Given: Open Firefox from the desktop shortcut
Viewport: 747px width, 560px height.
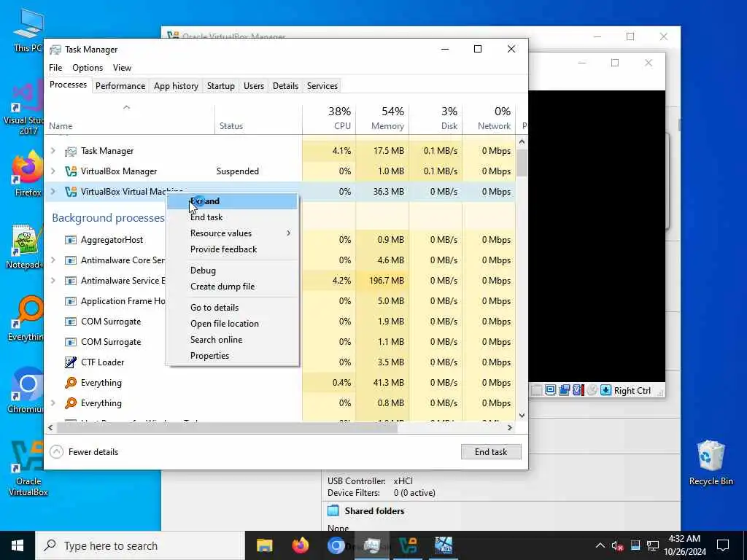Looking at the screenshot, I should [x=27, y=174].
